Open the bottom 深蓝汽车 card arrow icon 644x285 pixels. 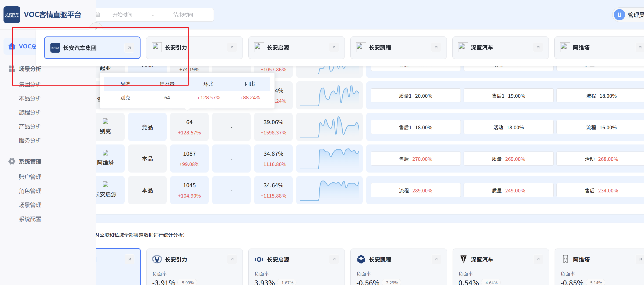[x=538, y=259]
